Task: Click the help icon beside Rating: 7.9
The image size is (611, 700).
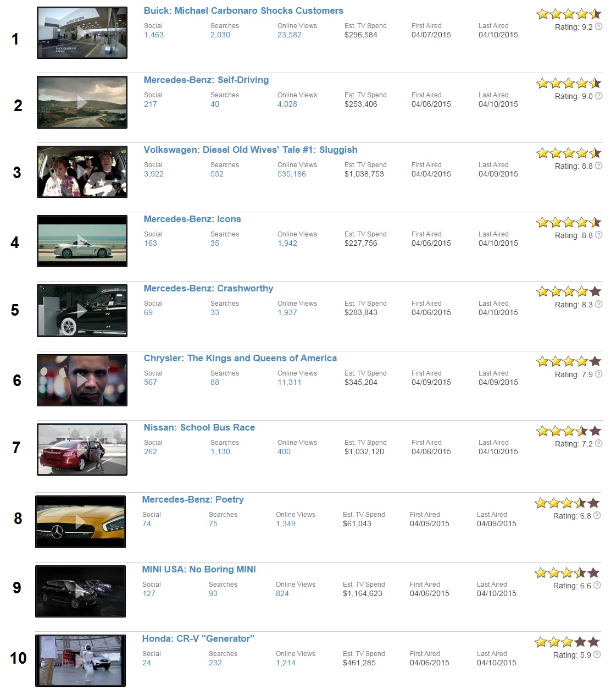Action: coord(599,374)
